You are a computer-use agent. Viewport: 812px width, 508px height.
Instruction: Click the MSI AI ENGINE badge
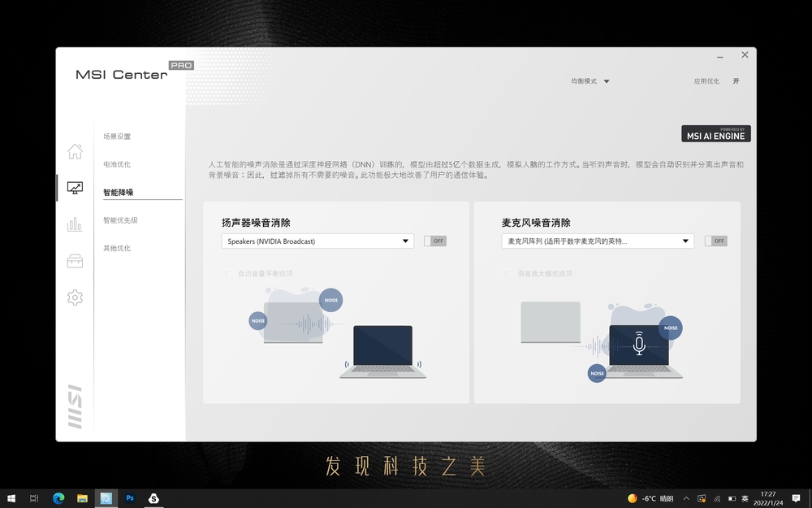(715, 133)
